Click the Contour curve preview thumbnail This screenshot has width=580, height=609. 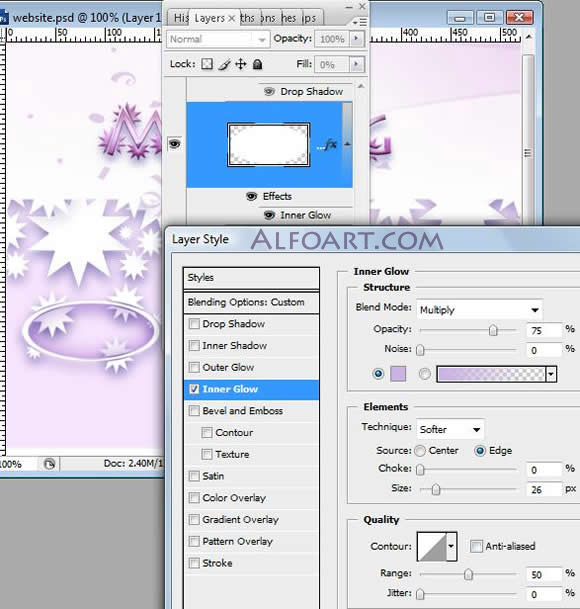432,546
